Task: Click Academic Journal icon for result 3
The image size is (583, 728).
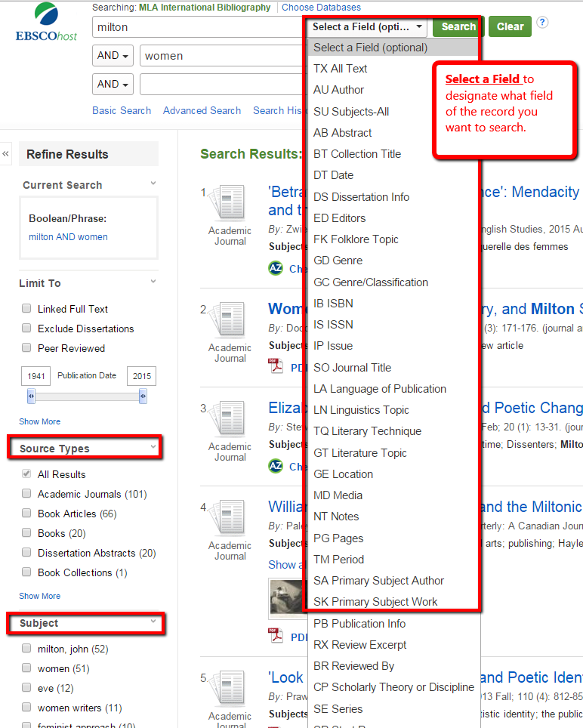Action: (x=229, y=418)
